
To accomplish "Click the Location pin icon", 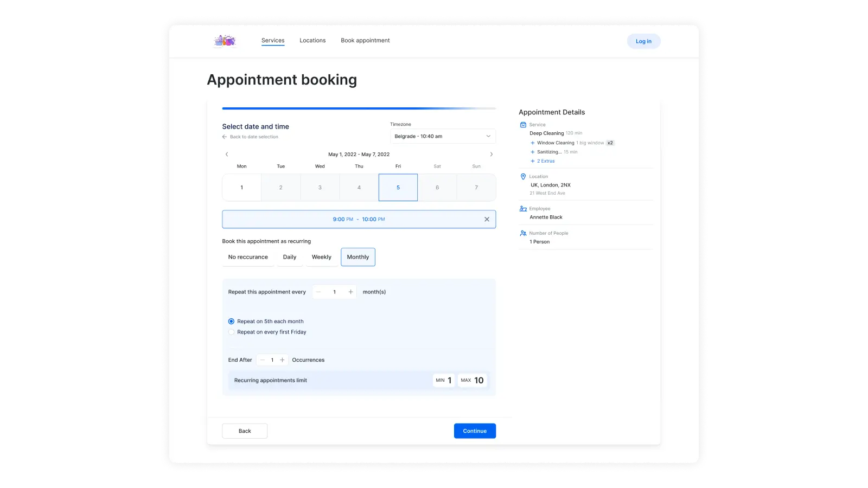I will pyautogui.click(x=523, y=177).
